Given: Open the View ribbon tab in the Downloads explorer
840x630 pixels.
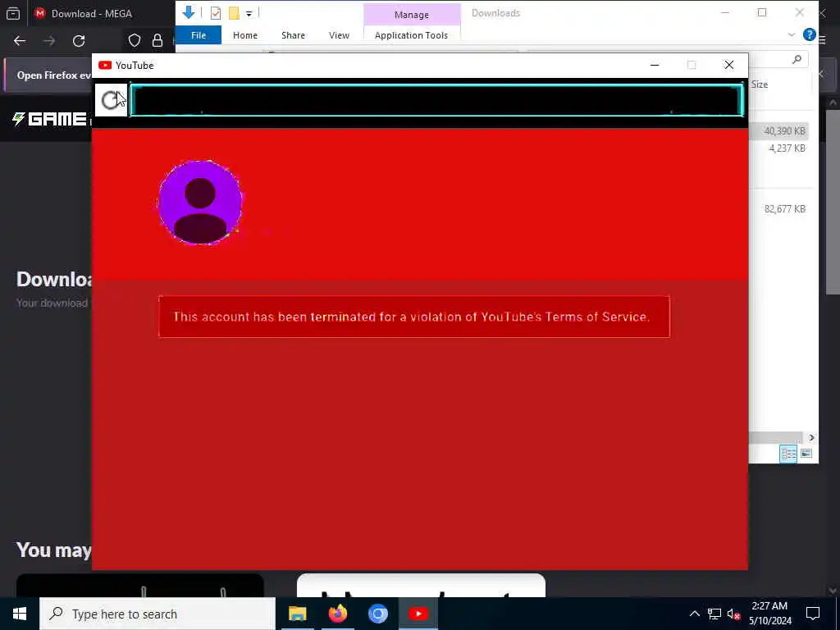Looking at the screenshot, I should tap(339, 35).
